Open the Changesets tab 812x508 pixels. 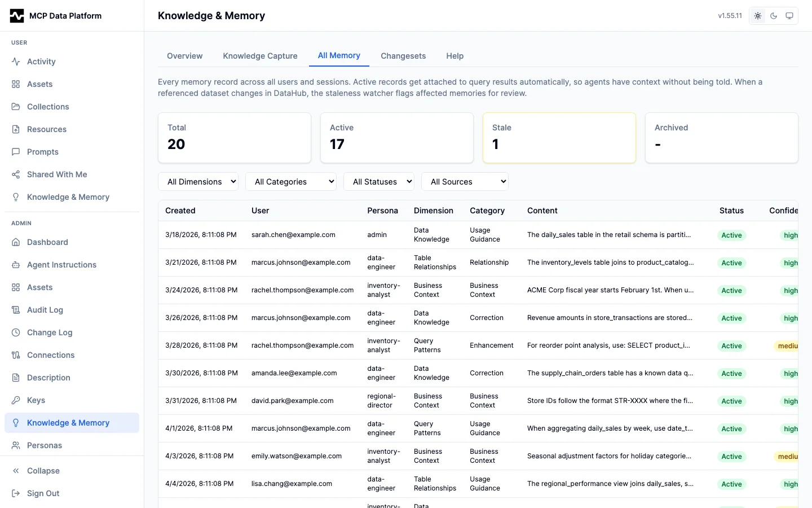403,56
